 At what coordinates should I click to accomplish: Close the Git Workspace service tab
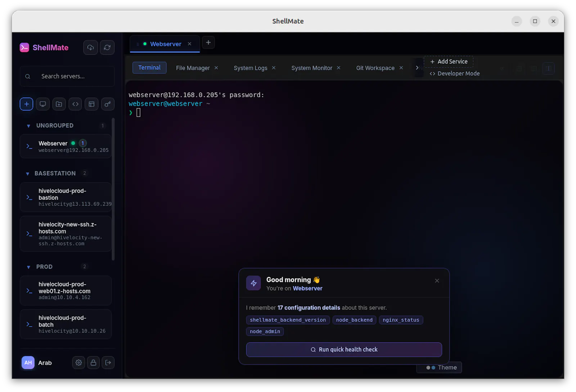pos(401,68)
